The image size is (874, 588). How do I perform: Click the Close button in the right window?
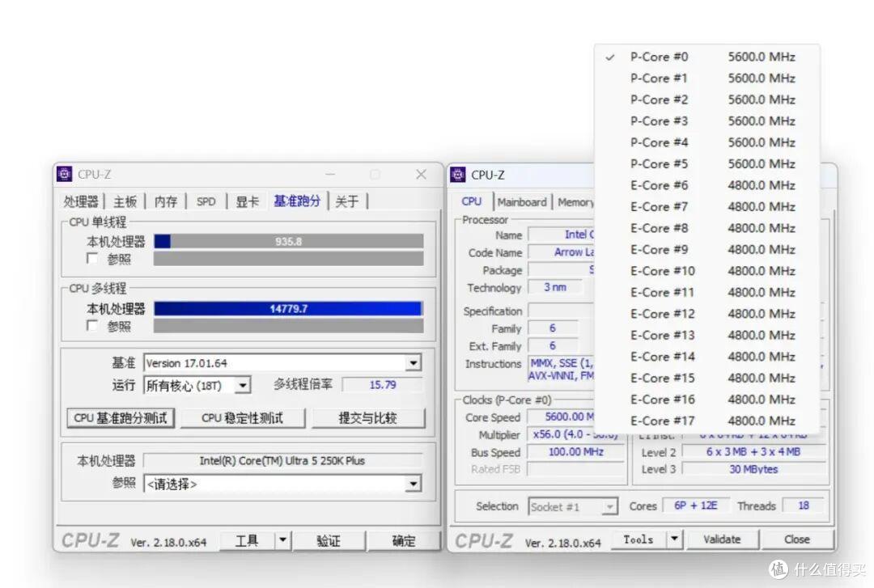pos(797,539)
